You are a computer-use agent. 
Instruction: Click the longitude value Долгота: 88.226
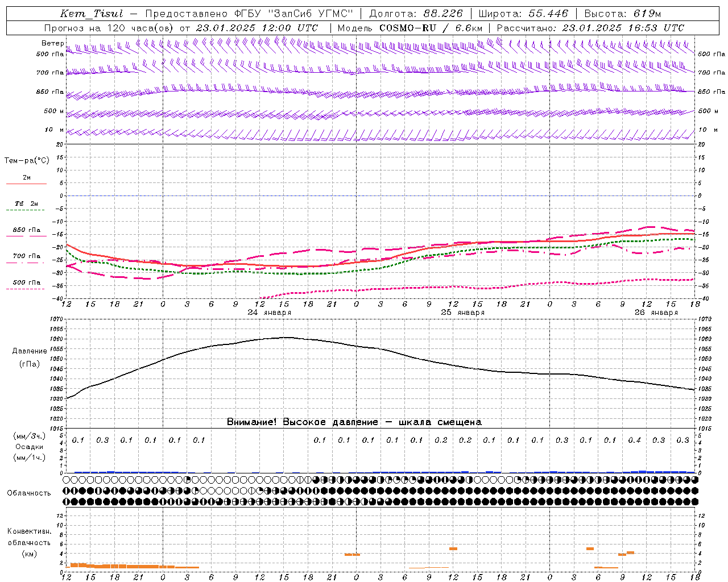click(416, 14)
